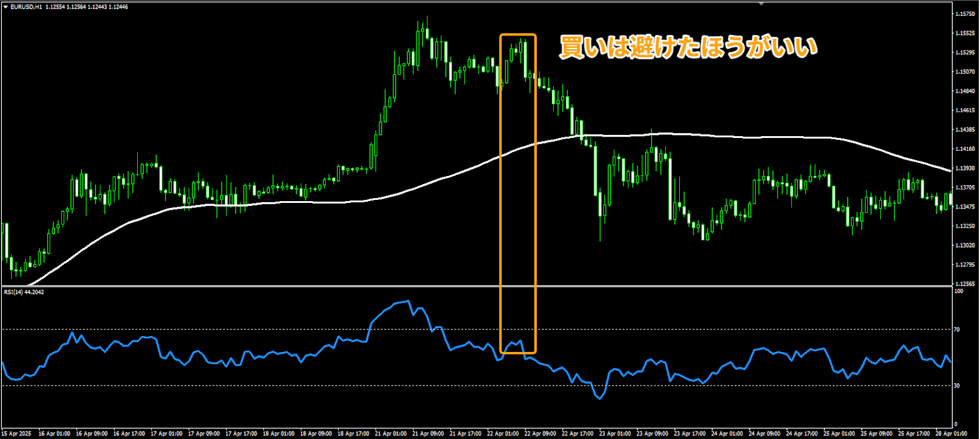This screenshot has width=980, height=439.
Task: Click the 22 Apr 01:00 time label
Action: click(503, 433)
